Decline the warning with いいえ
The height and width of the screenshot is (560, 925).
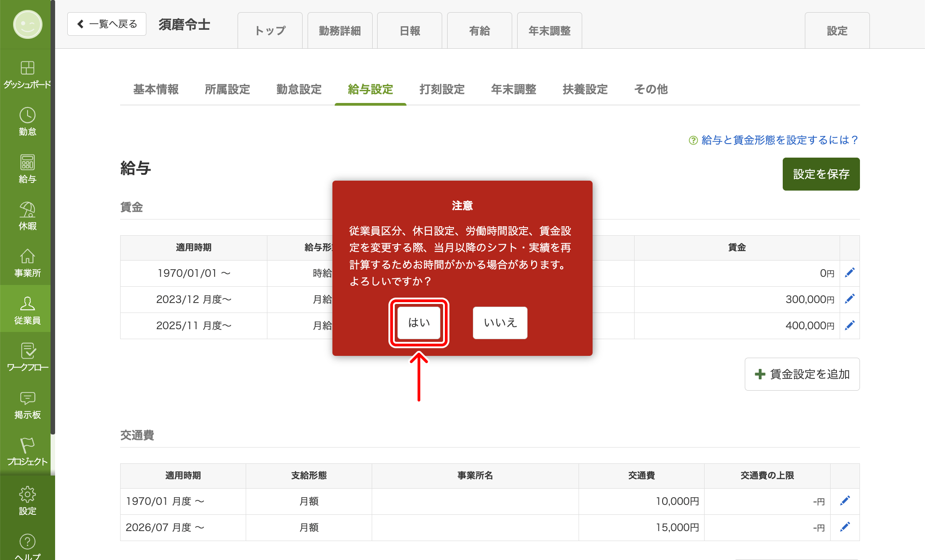[x=500, y=322]
